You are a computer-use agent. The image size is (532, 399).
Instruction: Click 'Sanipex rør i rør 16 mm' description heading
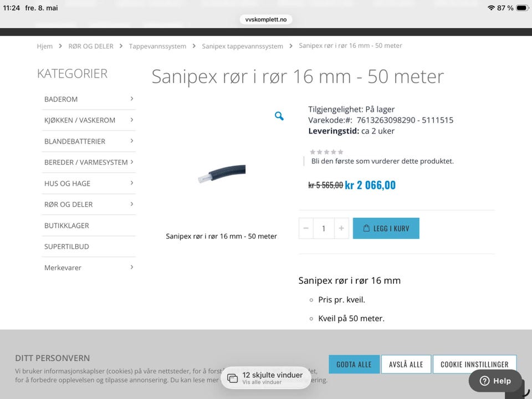(x=350, y=280)
